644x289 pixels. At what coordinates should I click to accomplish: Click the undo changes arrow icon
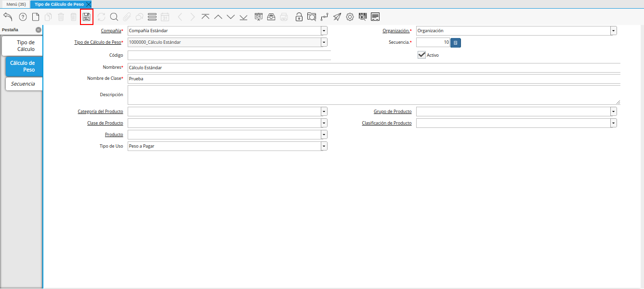pyautogui.click(x=8, y=17)
